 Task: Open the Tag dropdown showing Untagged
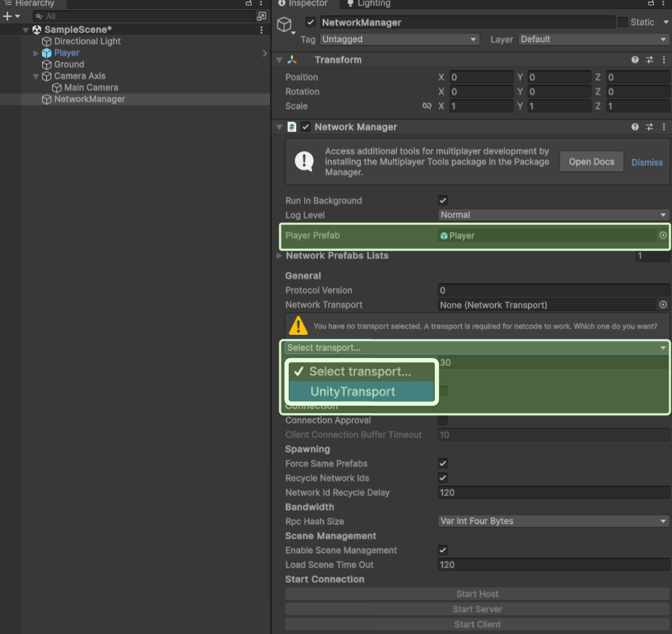click(400, 39)
